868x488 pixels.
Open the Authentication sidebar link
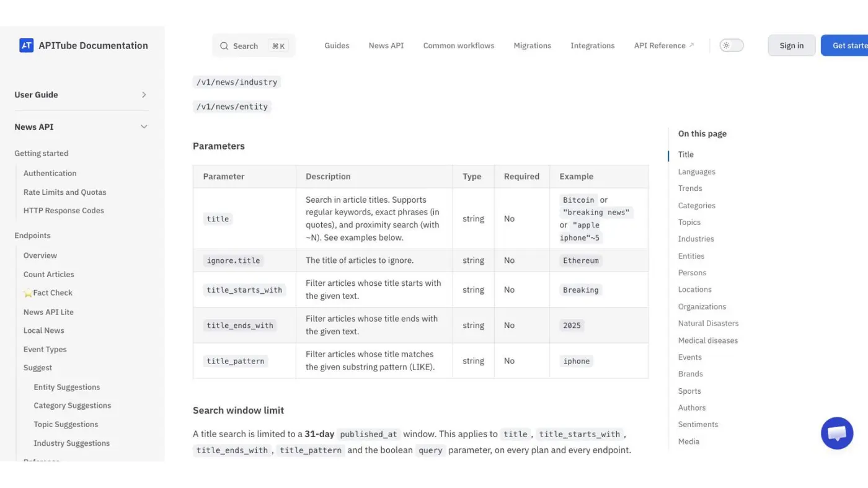[x=50, y=174]
